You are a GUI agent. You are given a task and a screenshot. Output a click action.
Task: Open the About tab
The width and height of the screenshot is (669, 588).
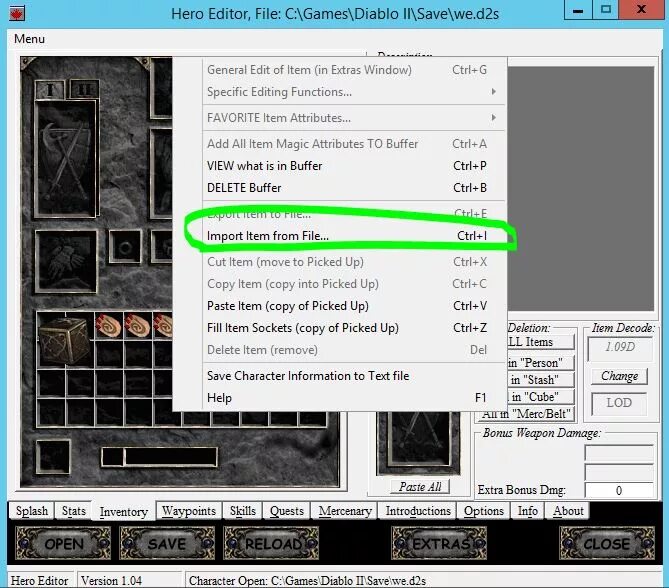pos(568,511)
